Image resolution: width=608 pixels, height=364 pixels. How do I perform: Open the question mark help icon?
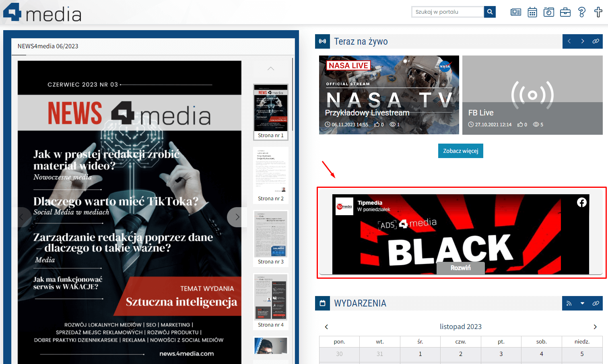coord(582,12)
